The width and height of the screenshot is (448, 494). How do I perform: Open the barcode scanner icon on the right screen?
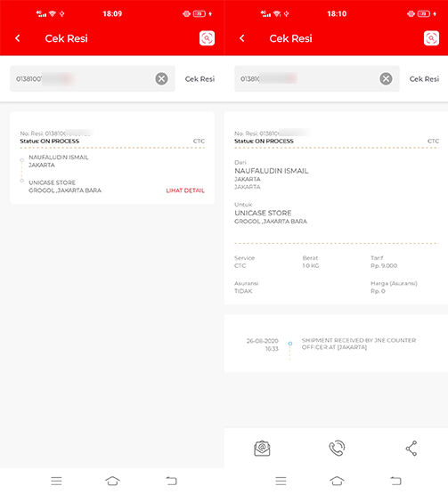[431, 38]
